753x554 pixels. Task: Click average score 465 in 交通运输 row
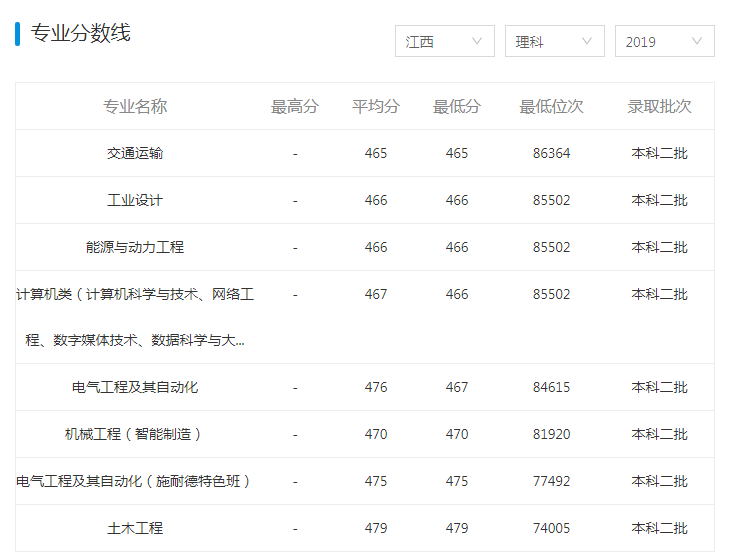pos(376,153)
